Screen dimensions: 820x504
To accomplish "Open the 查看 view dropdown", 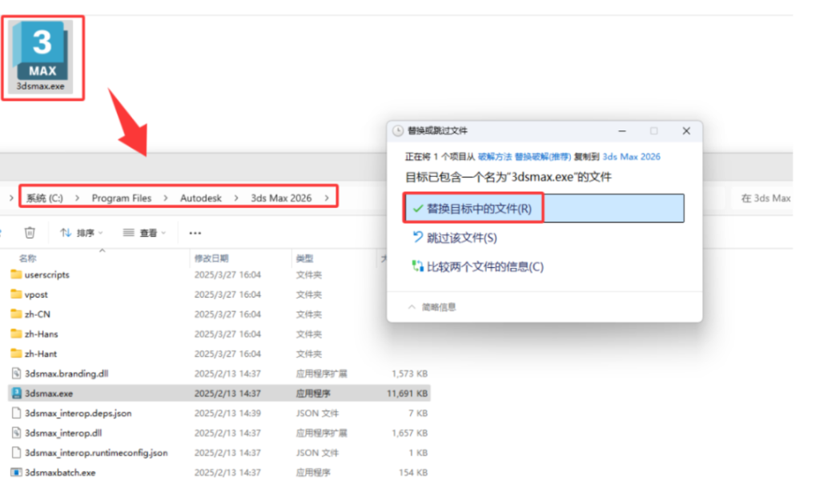I will point(144,233).
